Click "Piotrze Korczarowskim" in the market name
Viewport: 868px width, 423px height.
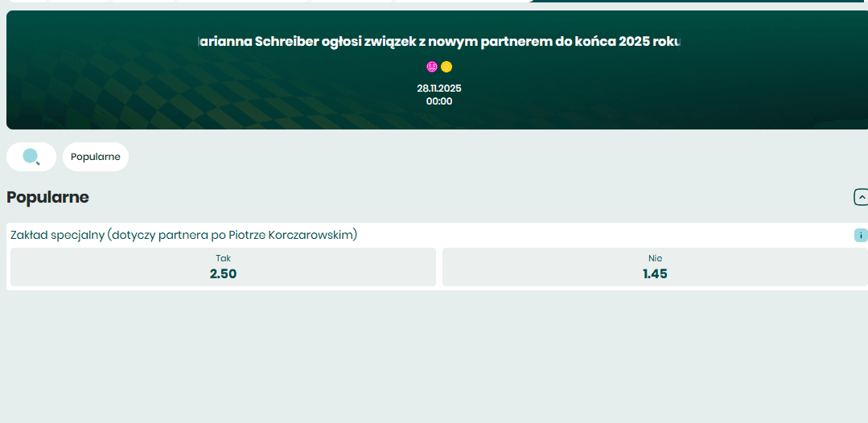293,235
